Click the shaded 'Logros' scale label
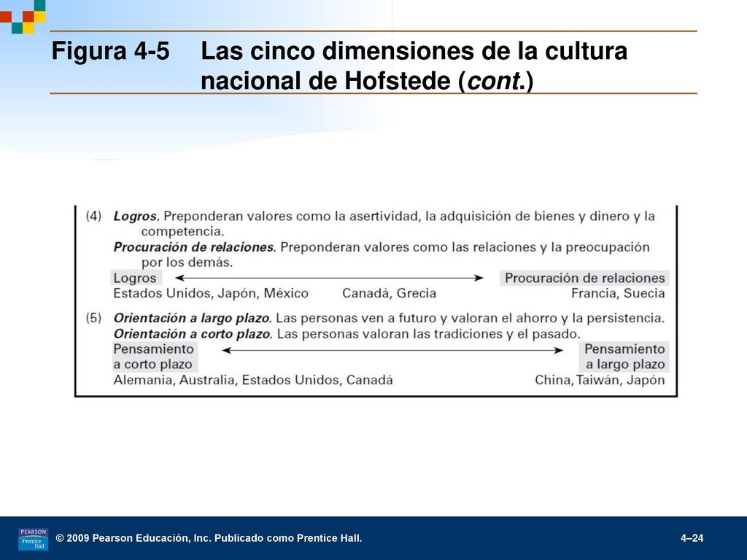This screenshot has width=747, height=560. coord(135,278)
